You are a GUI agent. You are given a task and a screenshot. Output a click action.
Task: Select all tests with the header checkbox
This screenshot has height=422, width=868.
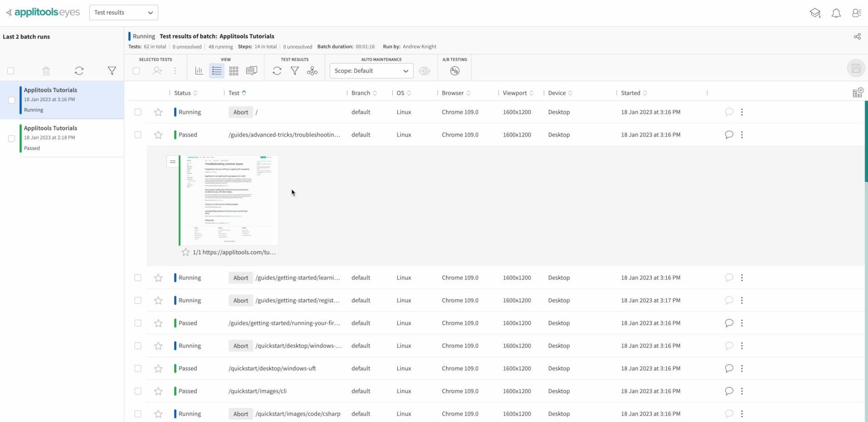pyautogui.click(x=137, y=71)
